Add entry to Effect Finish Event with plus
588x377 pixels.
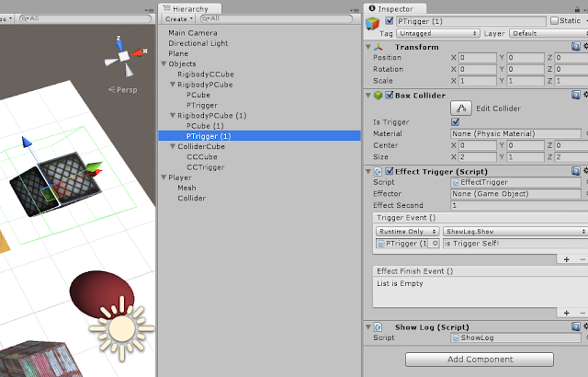point(566,313)
